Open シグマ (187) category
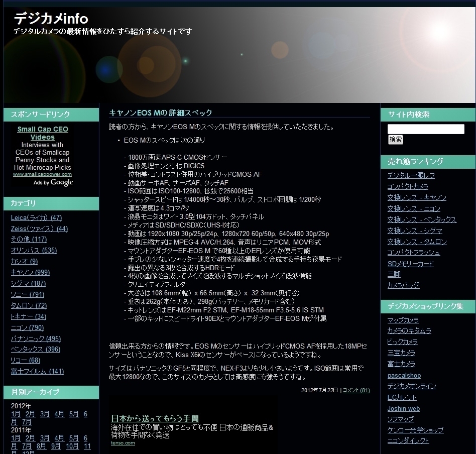476x454 pixels. pyautogui.click(x=28, y=284)
